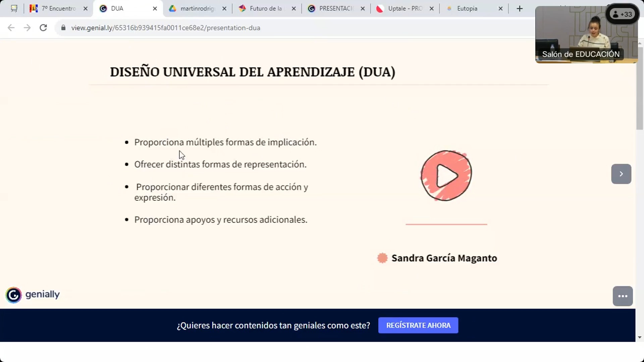Go to next slide with right chevron
Viewport: 644px width, 362px height.
621,174
